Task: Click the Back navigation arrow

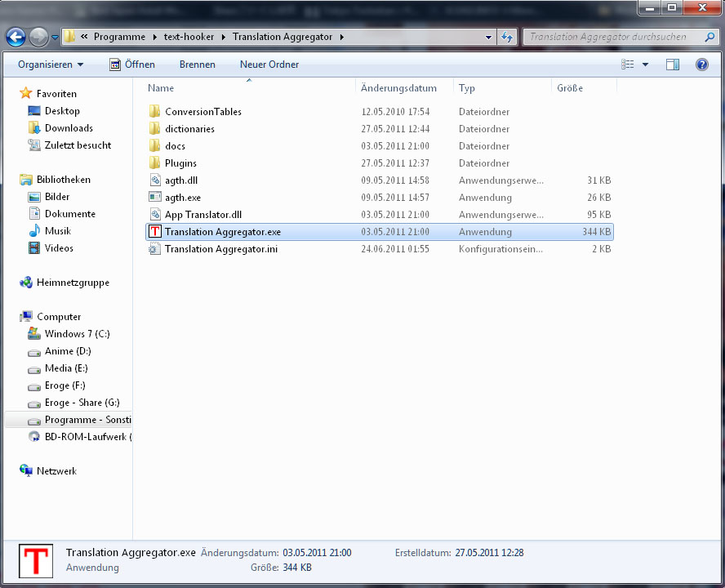Action: pos(16,37)
